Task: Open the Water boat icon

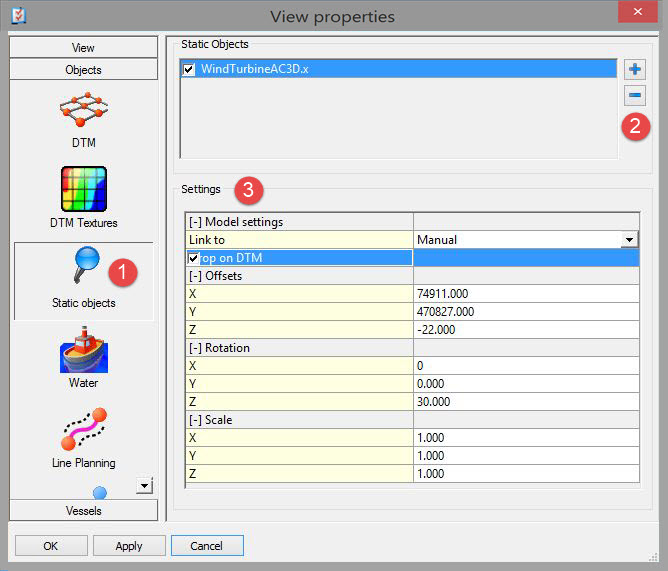Action: click(84, 349)
